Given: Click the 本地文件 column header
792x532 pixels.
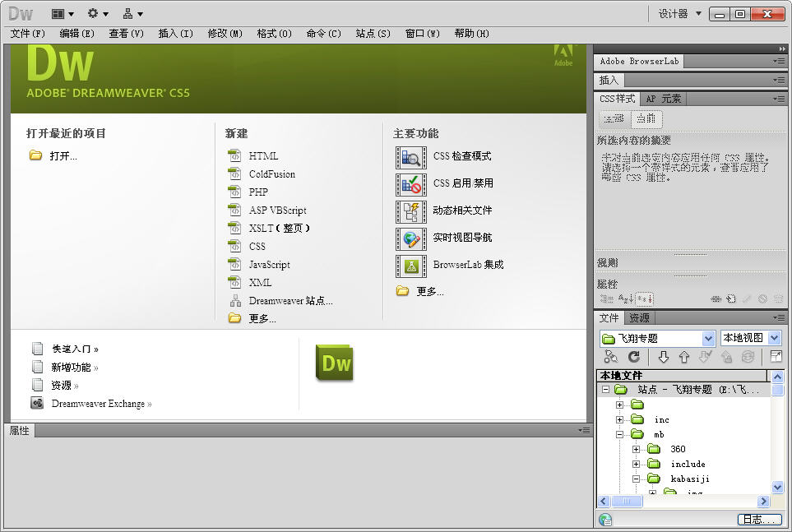Looking at the screenshot, I should point(682,376).
